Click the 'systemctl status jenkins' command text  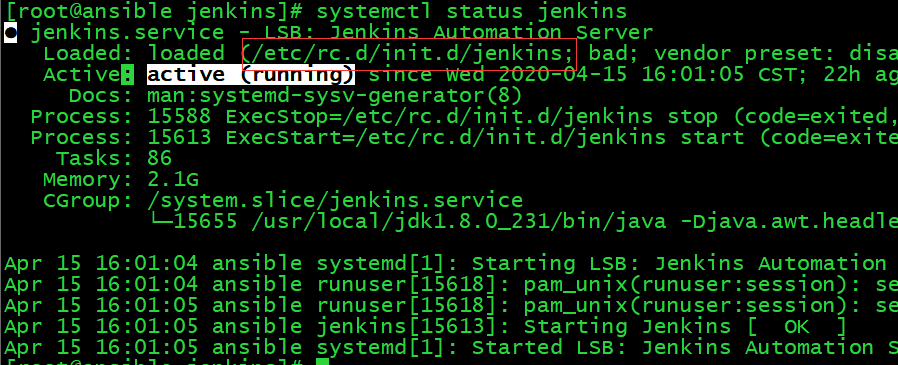472,11
